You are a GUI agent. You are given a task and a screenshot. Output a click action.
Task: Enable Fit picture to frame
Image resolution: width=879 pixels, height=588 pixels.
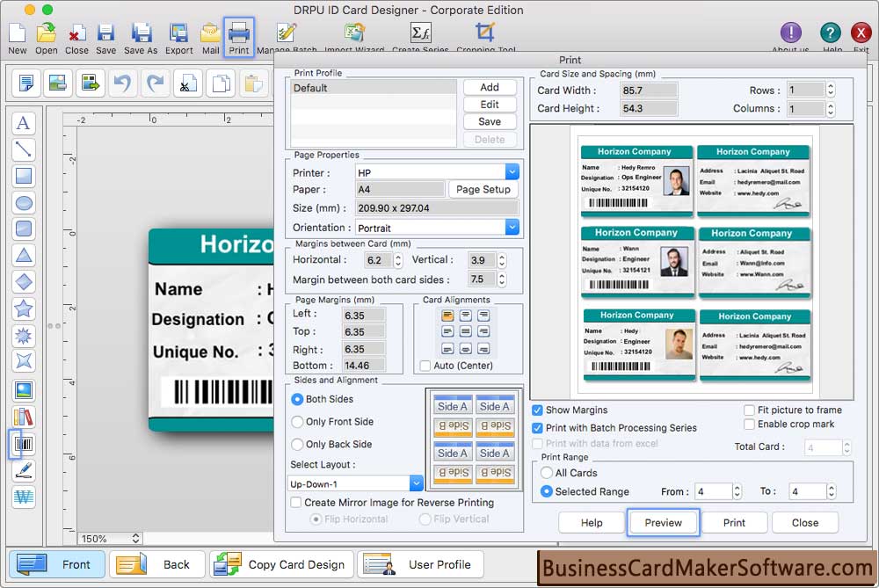pos(749,410)
